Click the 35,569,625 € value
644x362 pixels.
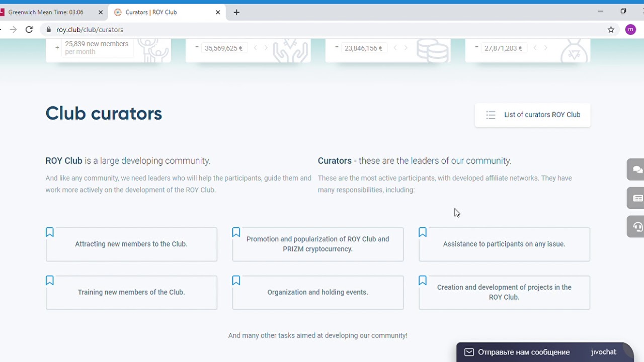[224, 48]
